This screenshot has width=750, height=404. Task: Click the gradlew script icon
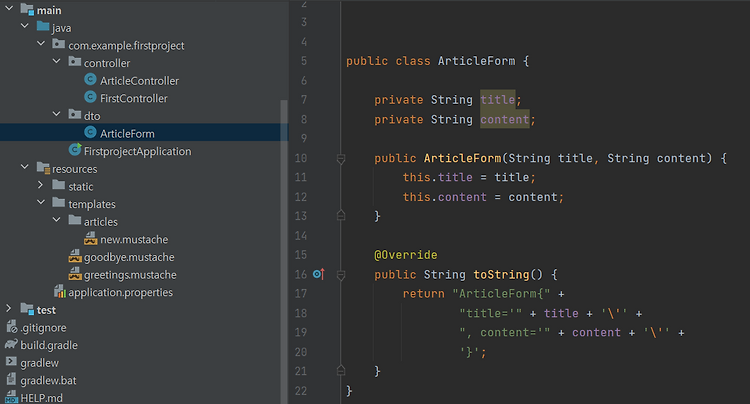pyautogui.click(x=11, y=361)
